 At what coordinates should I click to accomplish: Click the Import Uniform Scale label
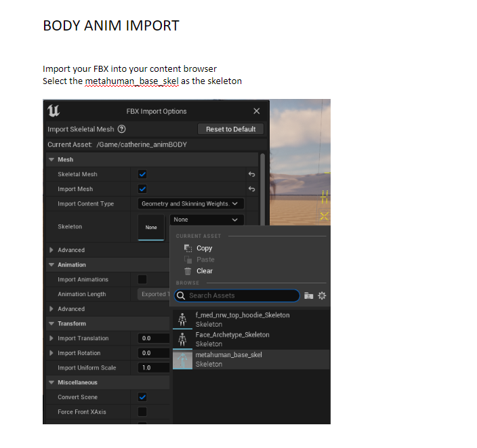(87, 367)
